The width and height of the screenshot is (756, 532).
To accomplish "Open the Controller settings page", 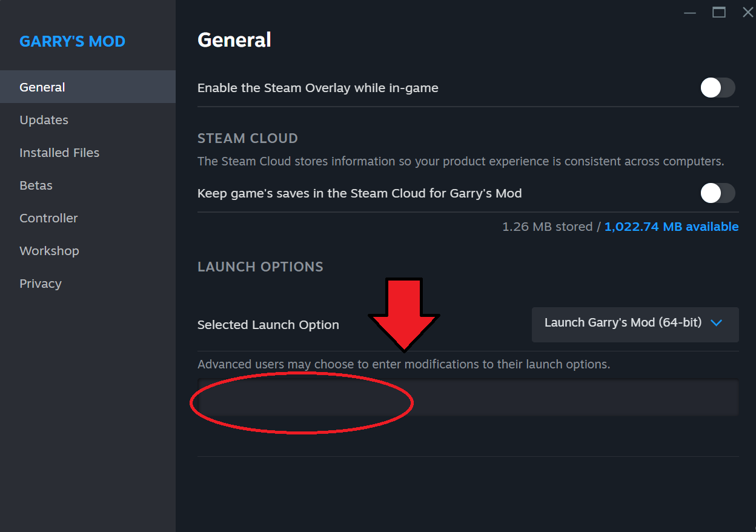I will coord(48,218).
